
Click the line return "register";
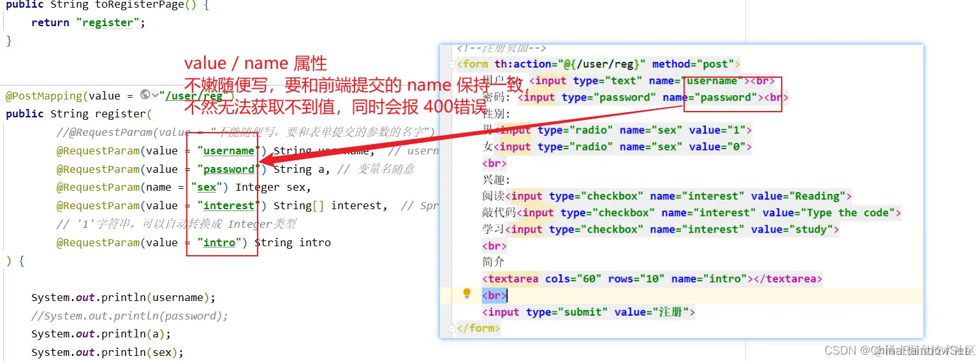(89, 22)
